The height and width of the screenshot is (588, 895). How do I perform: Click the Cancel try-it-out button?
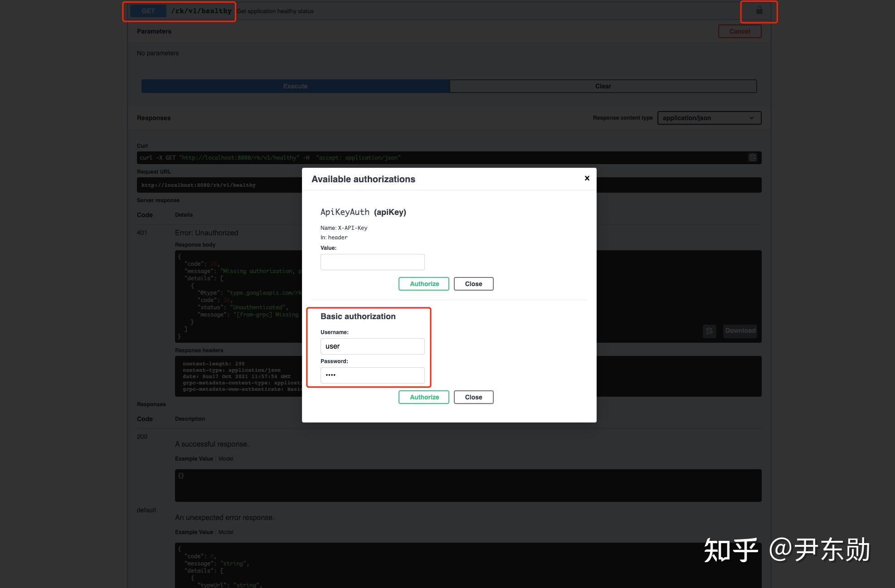coord(739,31)
